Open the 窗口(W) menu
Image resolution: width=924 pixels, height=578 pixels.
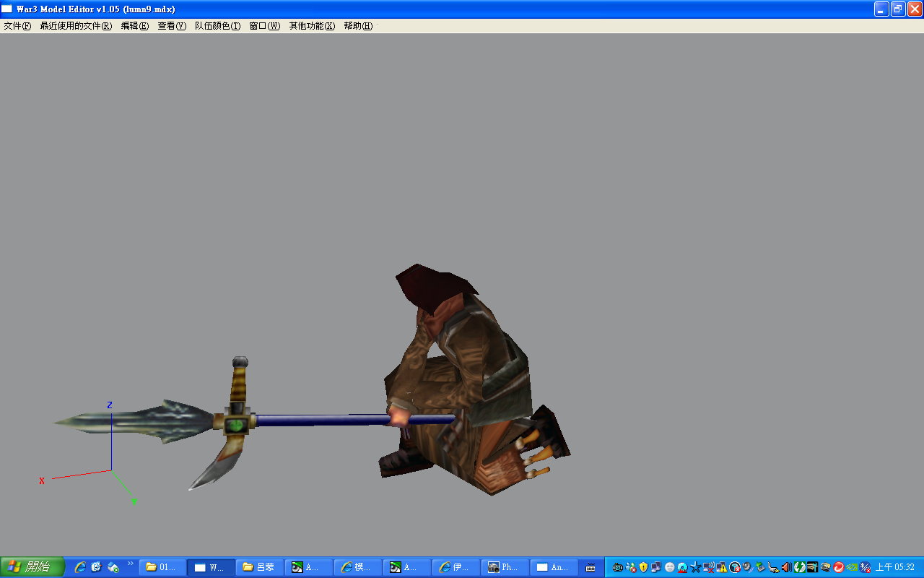[x=264, y=26]
